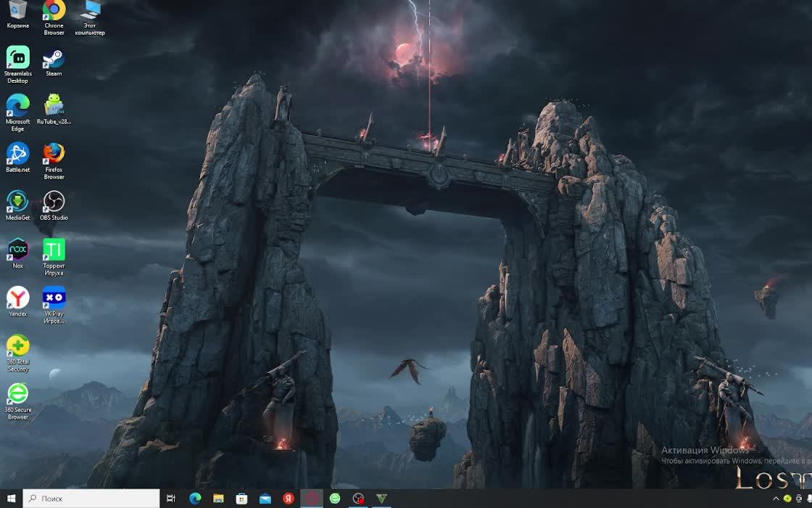The image size is (812, 508).
Task: Open the Windows Start menu
Action: tap(11, 499)
